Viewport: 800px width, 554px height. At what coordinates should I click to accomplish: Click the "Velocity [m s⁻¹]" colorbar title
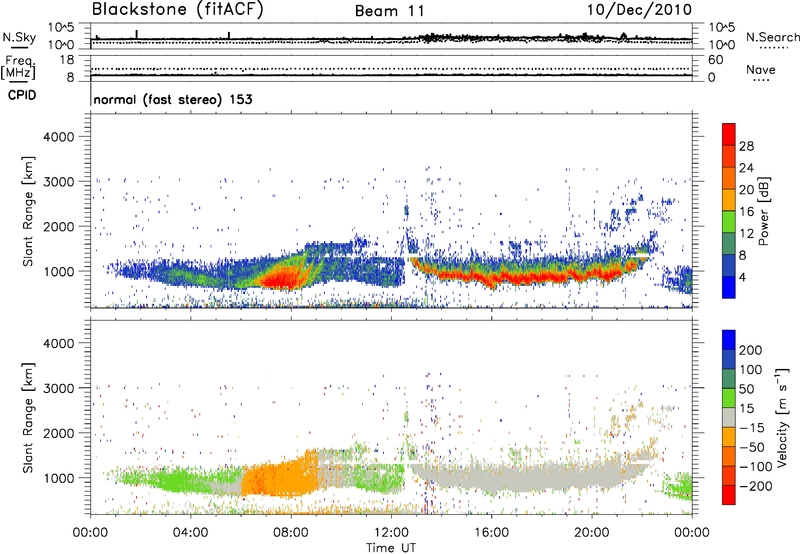(x=782, y=417)
